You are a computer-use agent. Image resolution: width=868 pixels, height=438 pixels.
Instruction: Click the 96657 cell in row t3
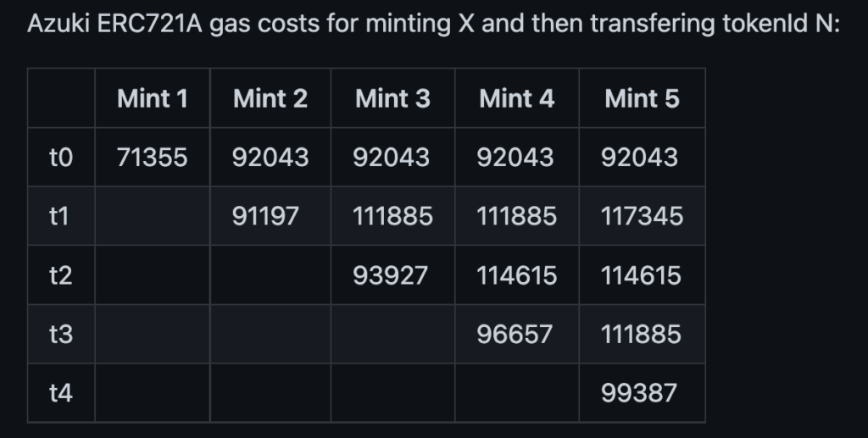pyautogui.click(x=516, y=335)
